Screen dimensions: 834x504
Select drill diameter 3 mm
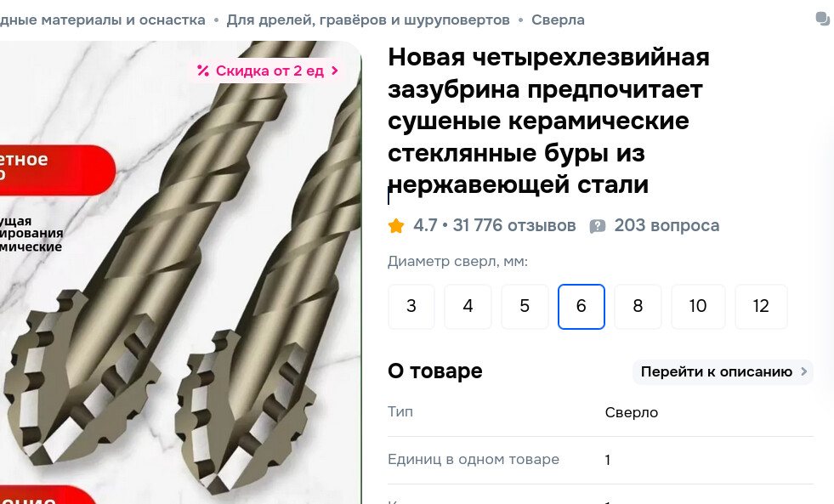pyautogui.click(x=411, y=306)
